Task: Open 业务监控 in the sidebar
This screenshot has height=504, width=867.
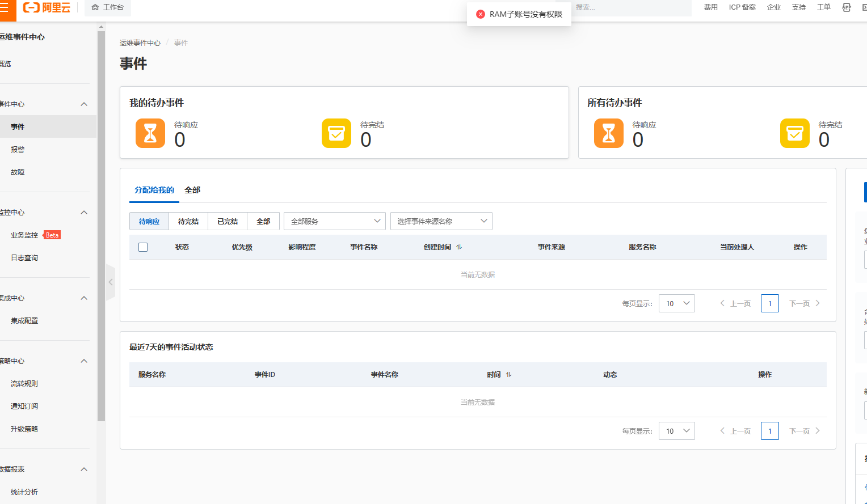Action: [x=24, y=235]
